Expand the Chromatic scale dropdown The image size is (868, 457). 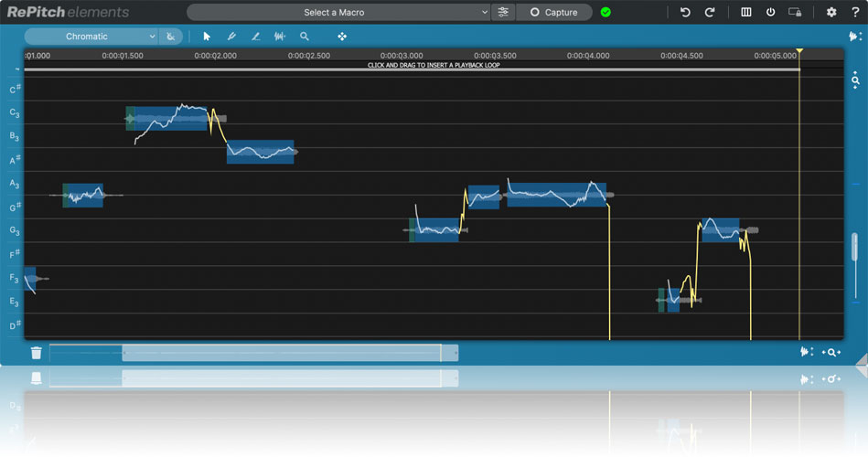91,37
